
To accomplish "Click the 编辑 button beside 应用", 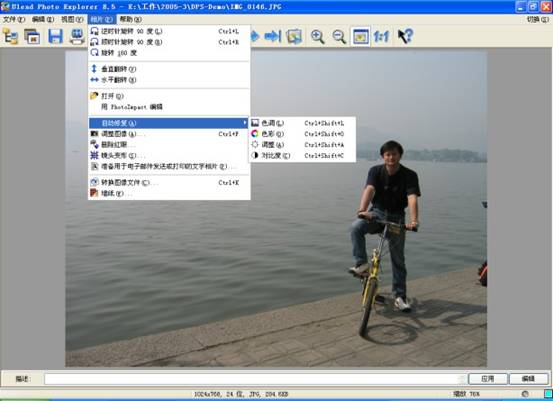I will [x=528, y=379].
